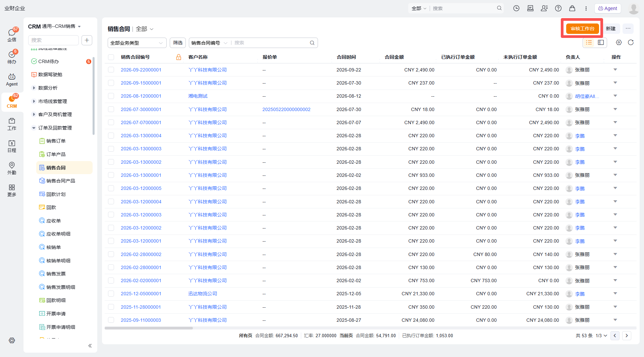Image resolution: width=644 pixels, height=357 pixels.
Task: Open the 外勤 location sidebar icon
Action: pos(12,168)
